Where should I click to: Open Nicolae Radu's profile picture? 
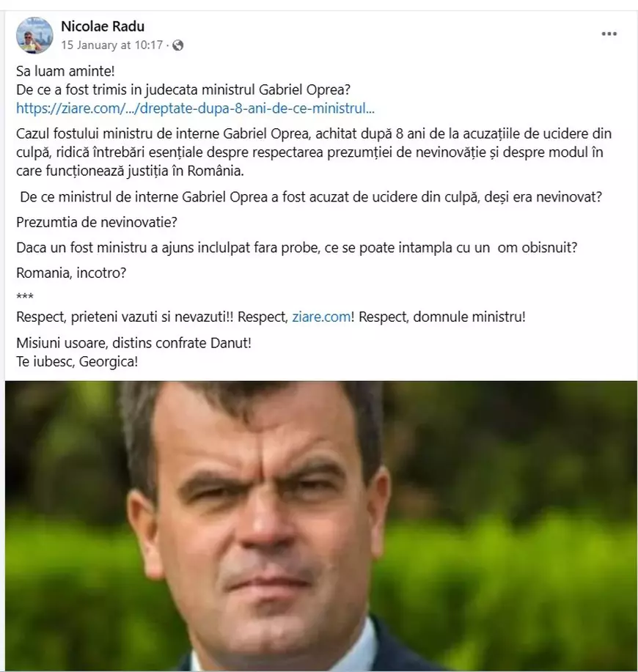(x=34, y=36)
